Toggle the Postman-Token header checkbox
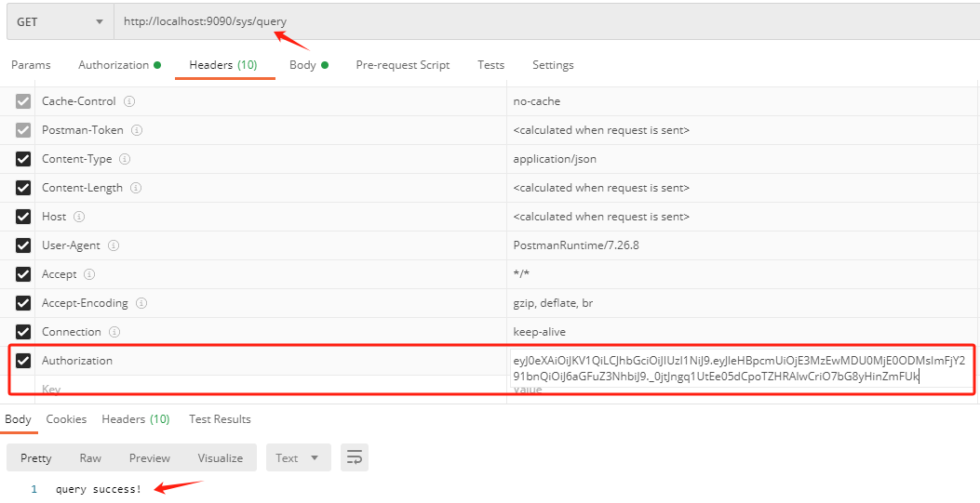 pos(23,130)
